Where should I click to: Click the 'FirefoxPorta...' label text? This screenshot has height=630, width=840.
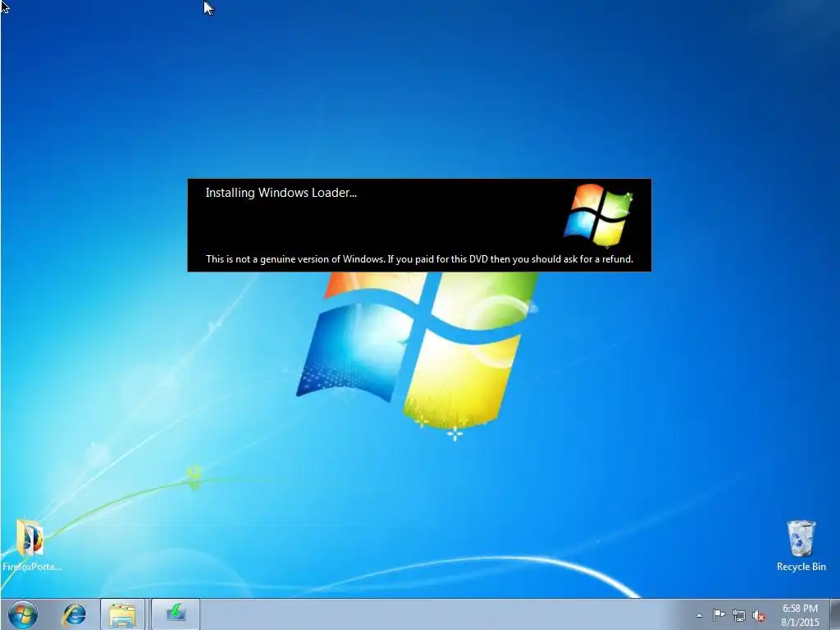pyautogui.click(x=32, y=567)
